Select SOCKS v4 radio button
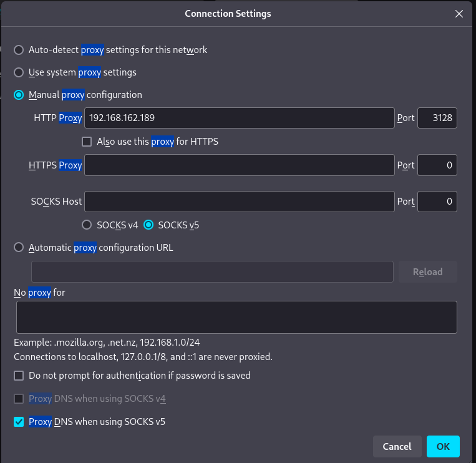This screenshot has width=476, height=463. (x=87, y=225)
